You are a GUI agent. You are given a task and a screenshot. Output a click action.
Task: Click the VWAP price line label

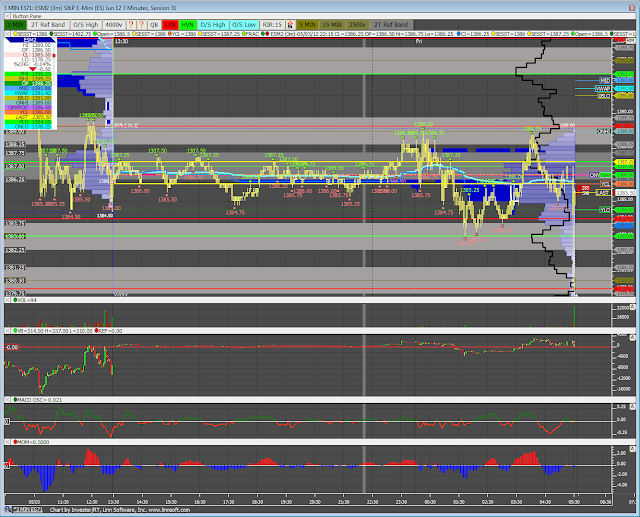point(603,88)
